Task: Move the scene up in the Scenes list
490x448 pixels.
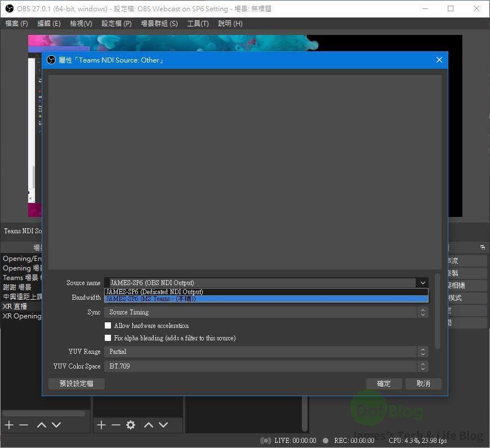Action: tap(42, 425)
